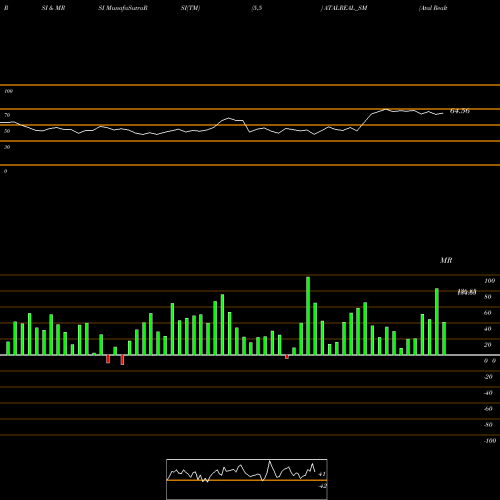Click the '(Atal Realt' company name text
This screenshot has width=500, height=500.
click(x=433, y=8)
